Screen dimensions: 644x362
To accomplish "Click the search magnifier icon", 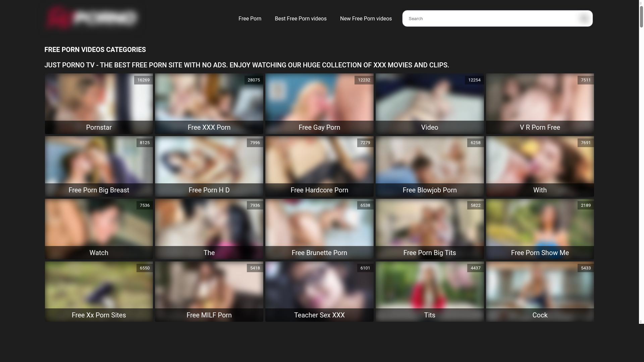I will 584,18.
